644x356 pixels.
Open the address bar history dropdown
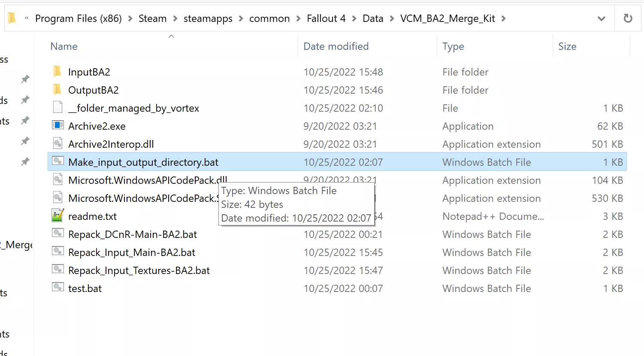pyautogui.click(x=602, y=18)
